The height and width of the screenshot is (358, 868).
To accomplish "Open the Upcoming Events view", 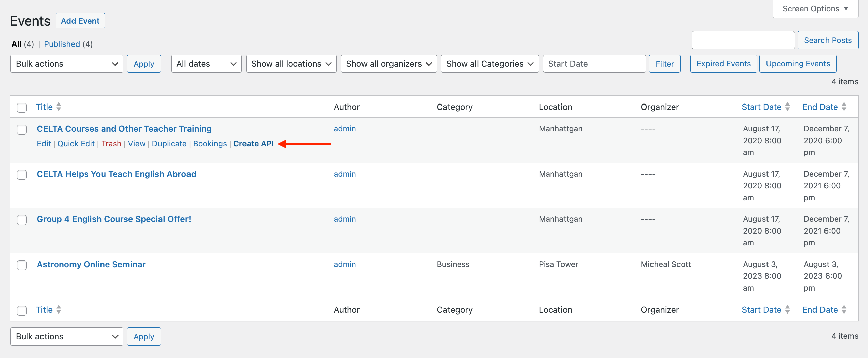I will (x=798, y=64).
